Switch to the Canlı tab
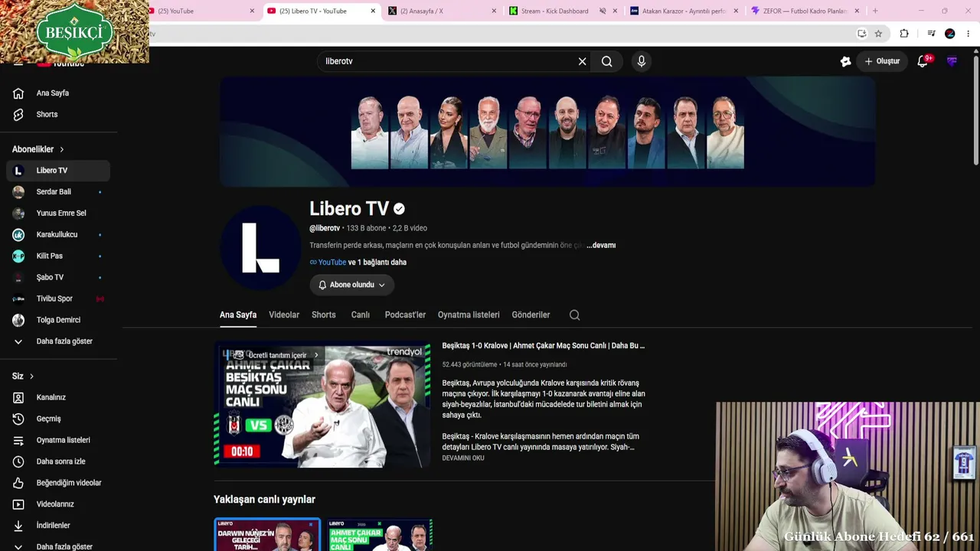 pyautogui.click(x=361, y=315)
